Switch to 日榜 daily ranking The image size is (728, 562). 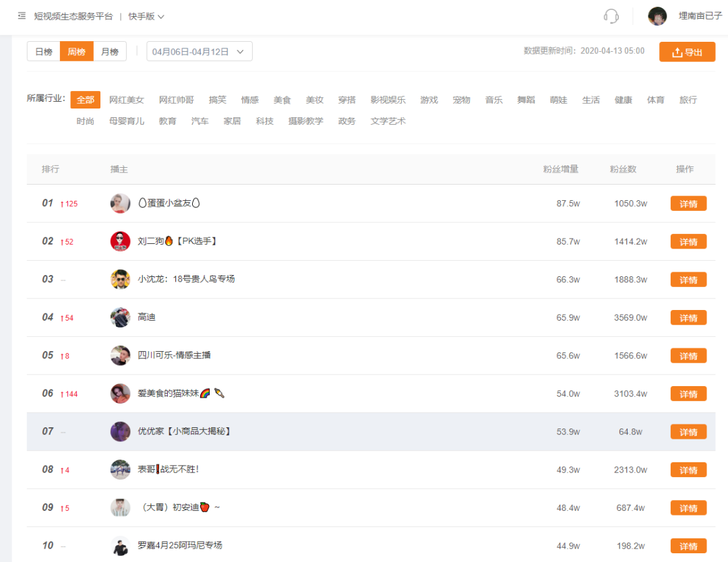click(44, 51)
